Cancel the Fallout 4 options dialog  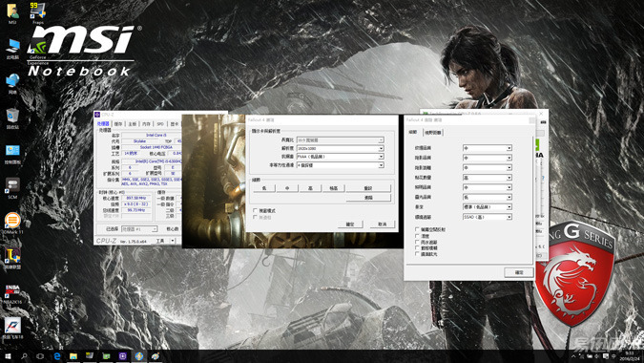pos(383,224)
